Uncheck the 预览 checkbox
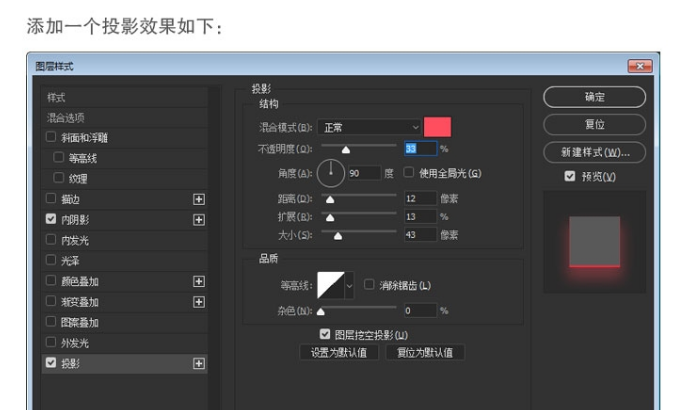 pyautogui.click(x=570, y=176)
